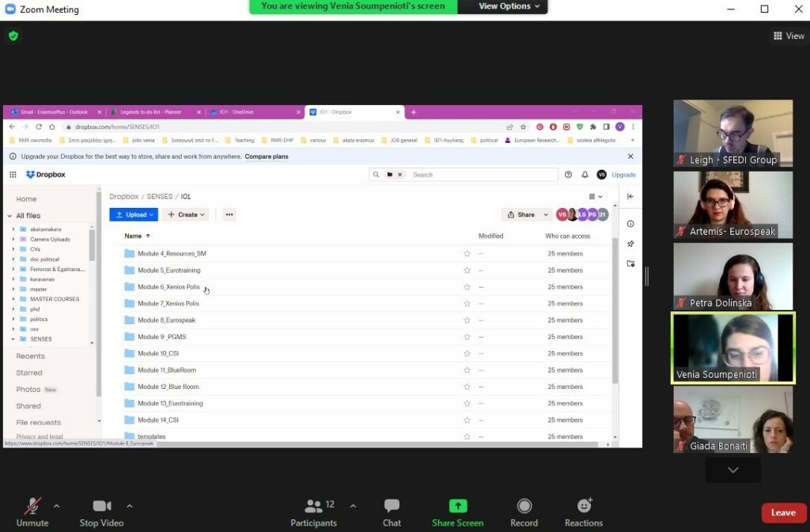810x532 pixels.
Task: Star the Module 7_Xenios Polis folder
Action: coord(467,304)
